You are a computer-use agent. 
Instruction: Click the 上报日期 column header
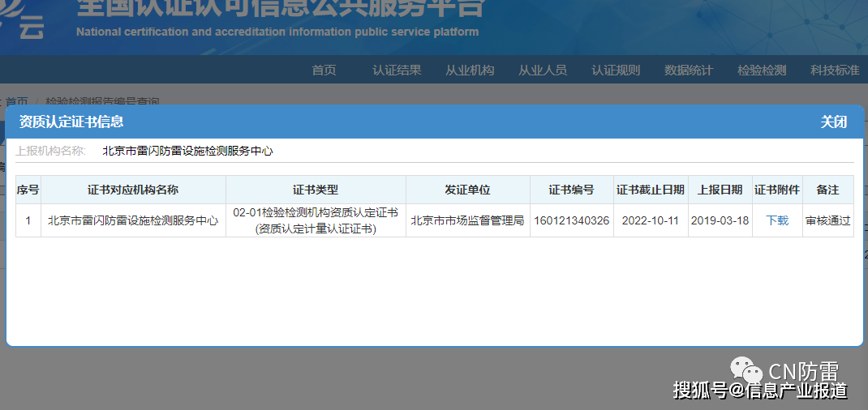click(x=720, y=190)
